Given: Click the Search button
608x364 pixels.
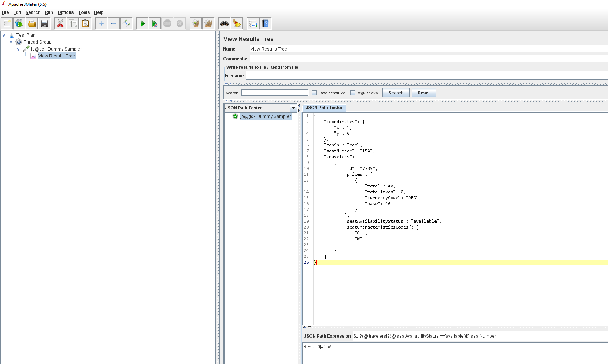Looking at the screenshot, I should coord(396,93).
